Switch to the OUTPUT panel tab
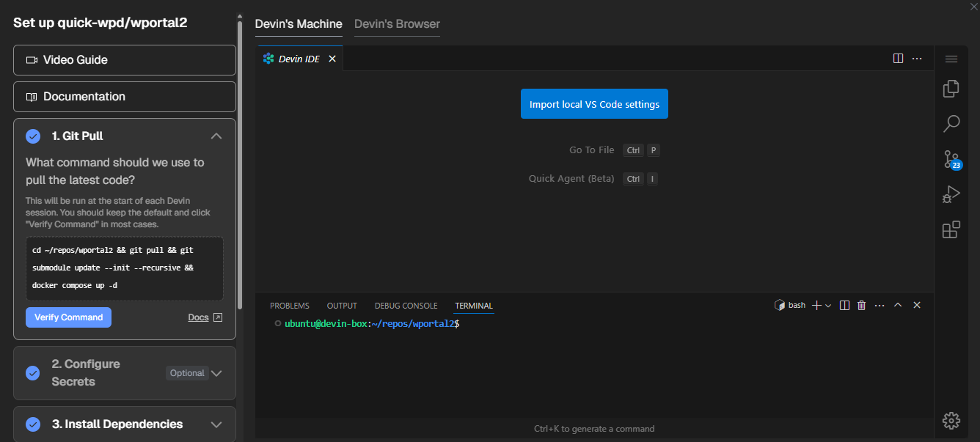 tap(342, 306)
